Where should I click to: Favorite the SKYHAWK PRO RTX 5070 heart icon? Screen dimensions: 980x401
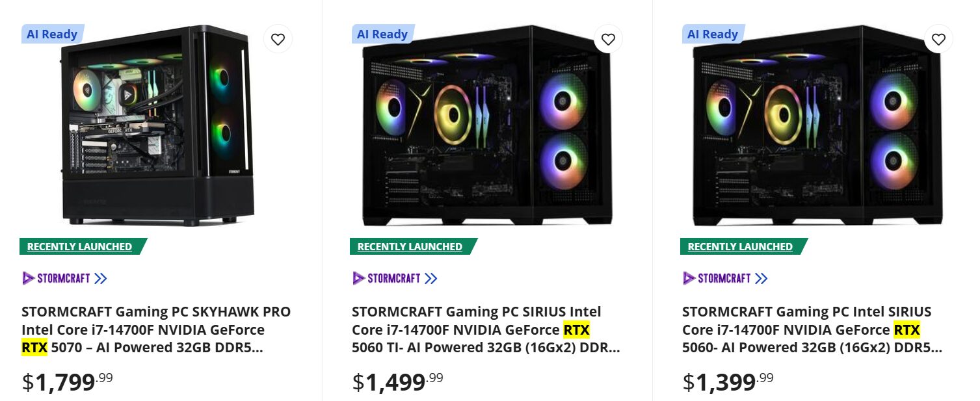tap(278, 40)
